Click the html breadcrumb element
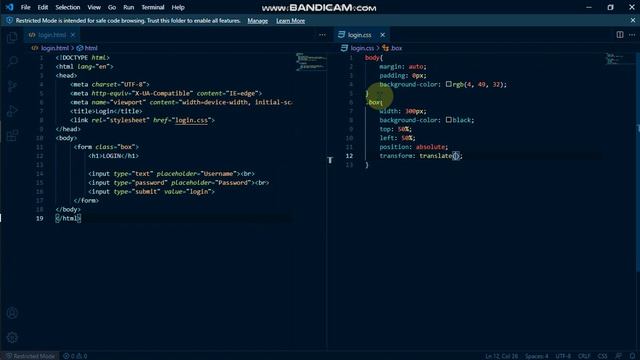The image size is (640, 360). pos(91,48)
